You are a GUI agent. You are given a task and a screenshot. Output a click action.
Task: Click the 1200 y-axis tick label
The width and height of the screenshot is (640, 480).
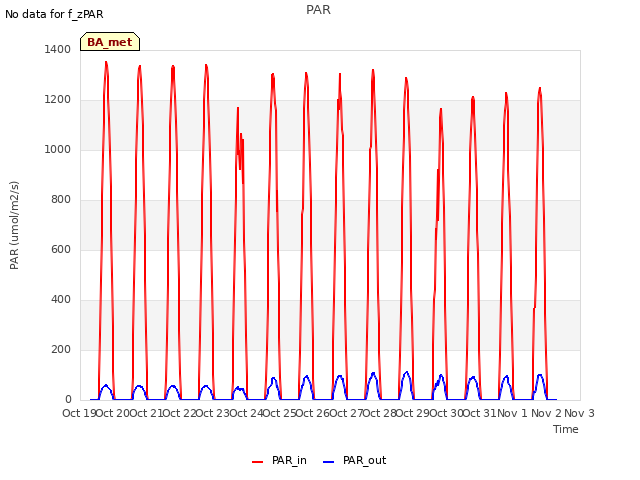[58, 100]
